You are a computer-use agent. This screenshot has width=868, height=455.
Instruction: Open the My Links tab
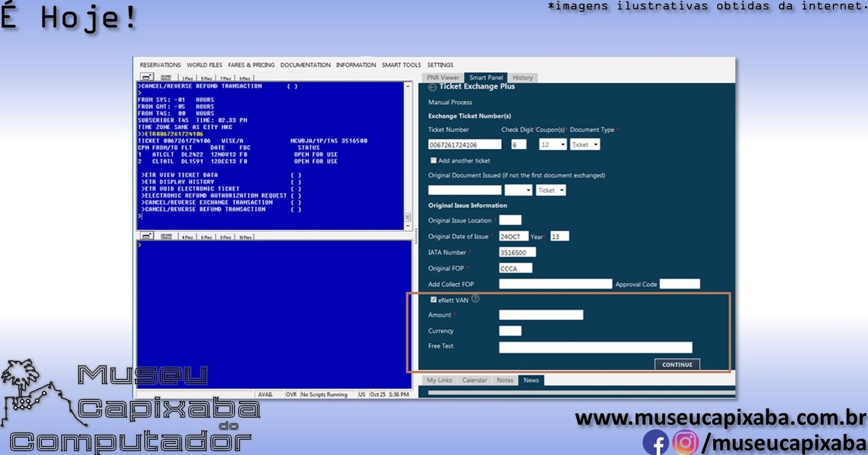439,380
